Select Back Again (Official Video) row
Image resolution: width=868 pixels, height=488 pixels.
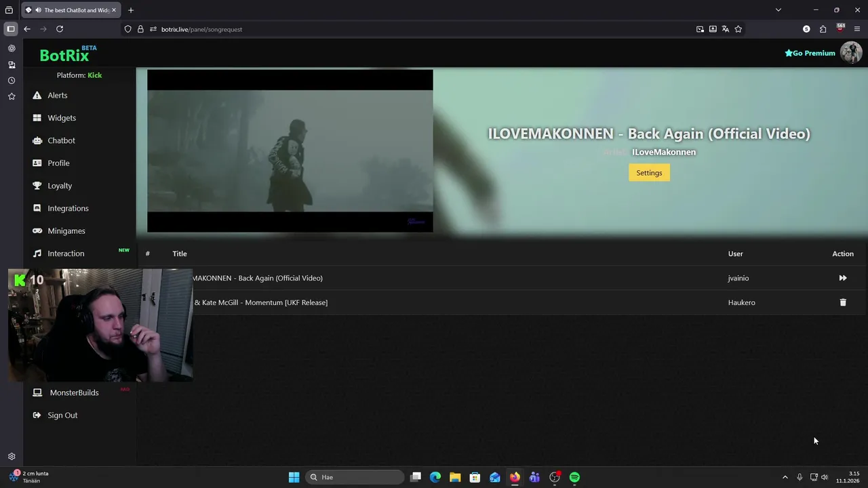pyautogui.click(x=502, y=278)
